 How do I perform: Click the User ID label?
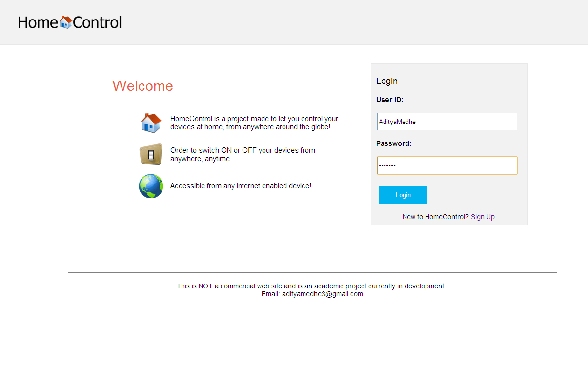coord(389,100)
